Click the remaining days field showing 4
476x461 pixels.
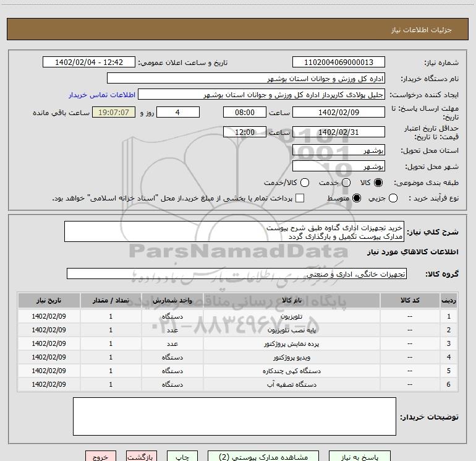(x=178, y=112)
